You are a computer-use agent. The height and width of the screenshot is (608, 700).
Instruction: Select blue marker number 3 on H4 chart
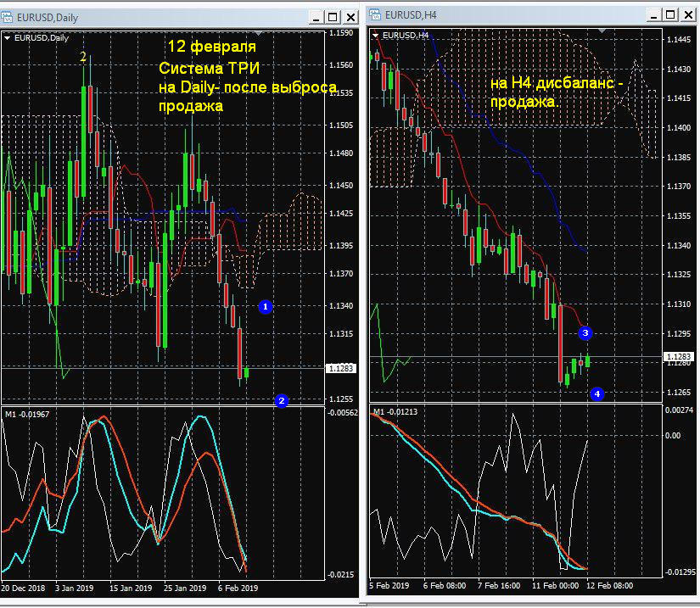coord(585,332)
